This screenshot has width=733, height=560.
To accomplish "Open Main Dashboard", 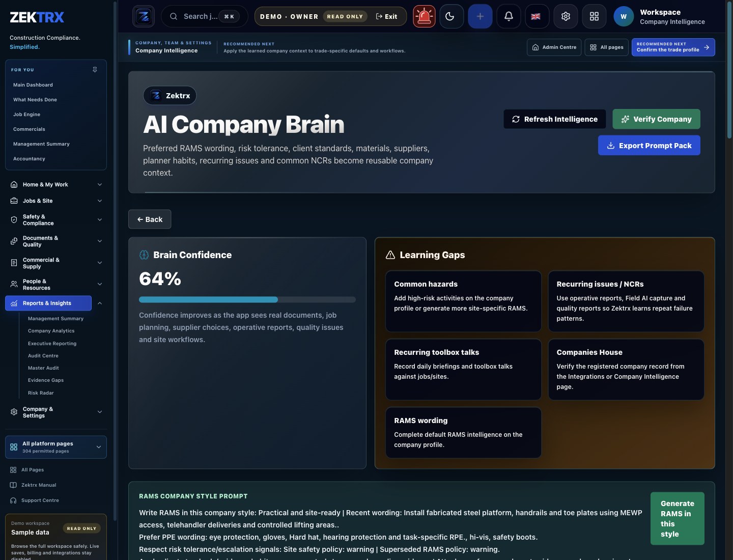I will (x=33, y=85).
